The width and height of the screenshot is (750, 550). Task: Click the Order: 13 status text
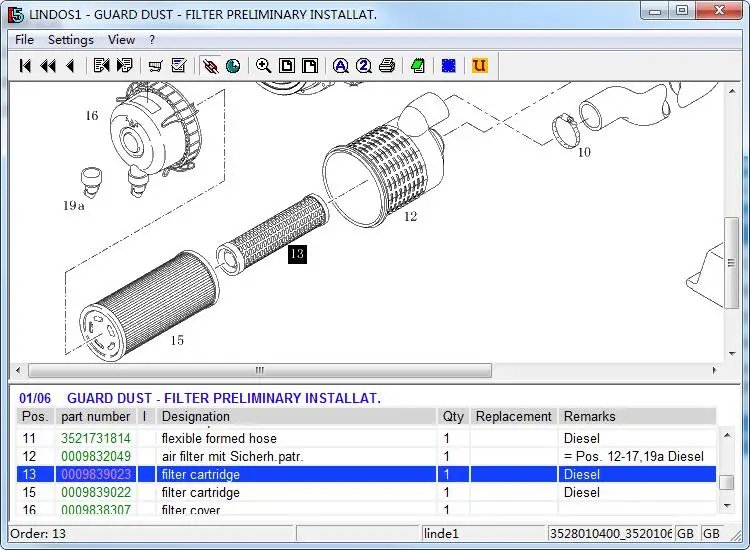38,533
